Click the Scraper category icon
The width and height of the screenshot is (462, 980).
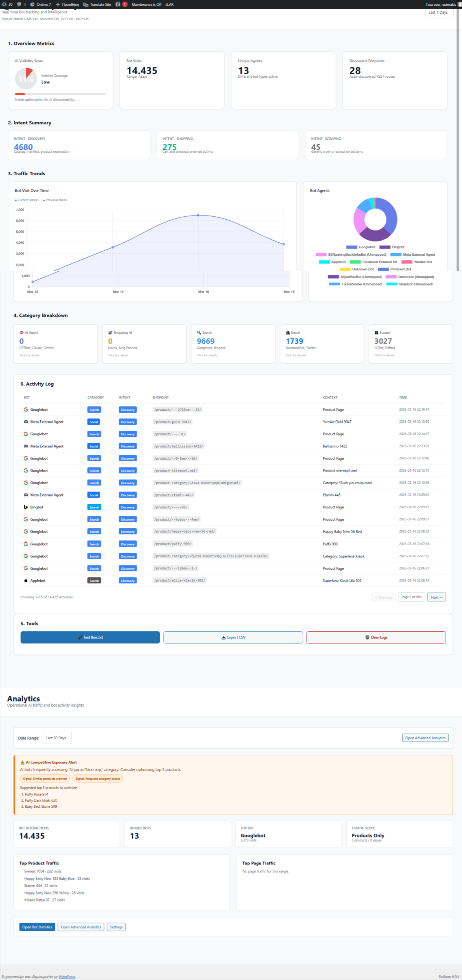(x=376, y=333)
